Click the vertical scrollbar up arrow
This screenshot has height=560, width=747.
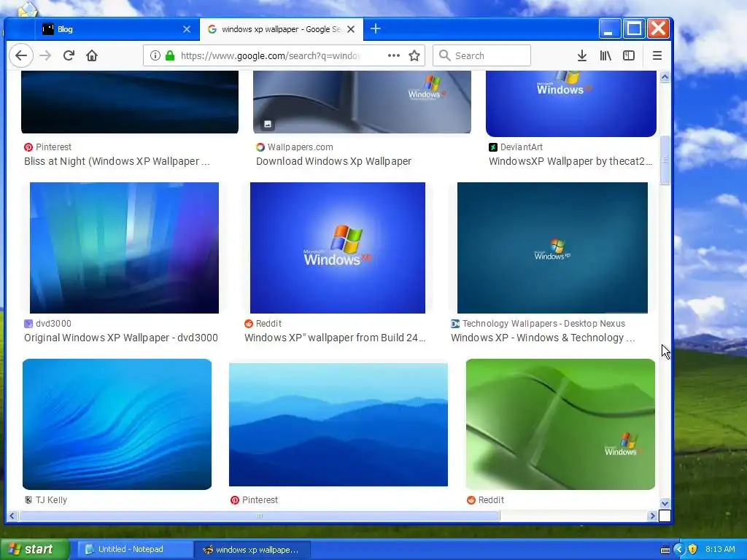(665, 77)
